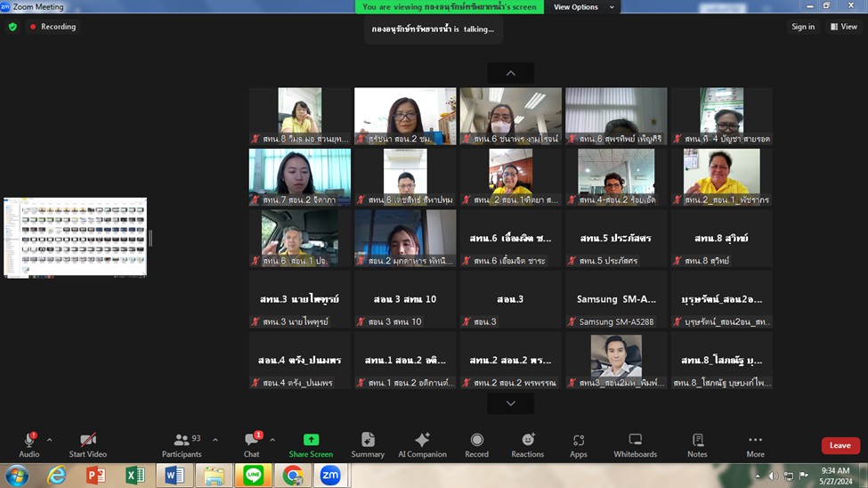Select the shared screen thumbnail
The width and height of the screenshot is (868, 488).
click(76, 237)
